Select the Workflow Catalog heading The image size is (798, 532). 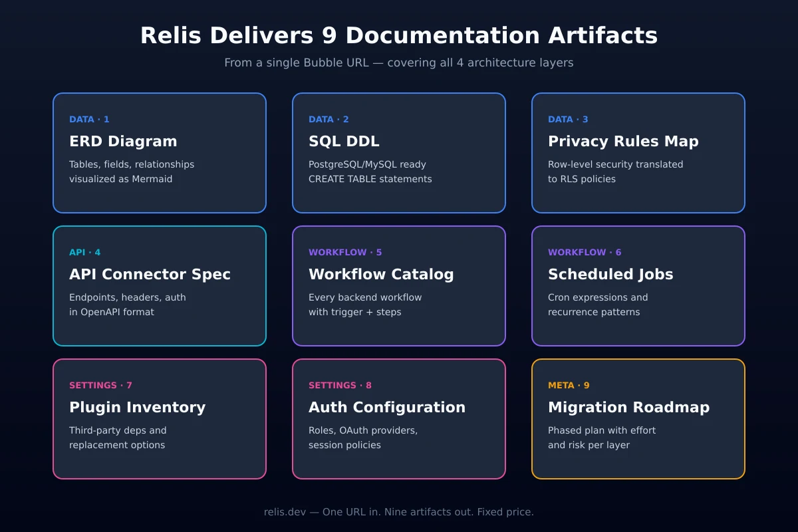(x=381, y=274)
